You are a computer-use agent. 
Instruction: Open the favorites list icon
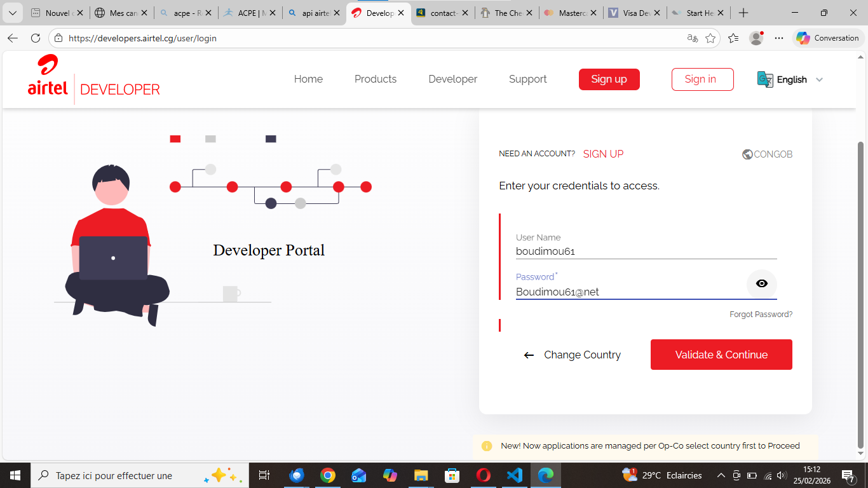(x=733, y=38)
